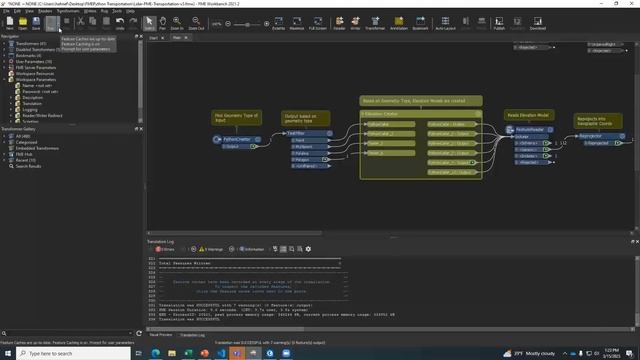
Task: Open the Run options dropdown arrow
Action: (x=59, y=23)
